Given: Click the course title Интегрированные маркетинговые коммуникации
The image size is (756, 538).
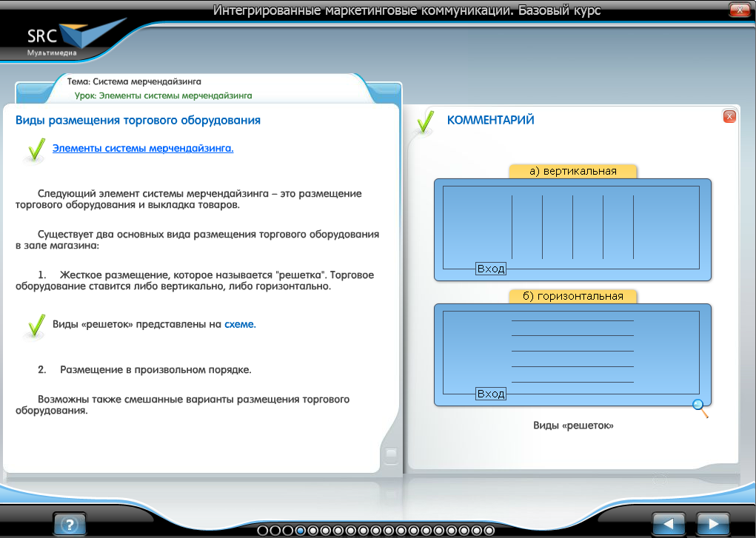Looking at the screenshot, I should click(407, 10).
